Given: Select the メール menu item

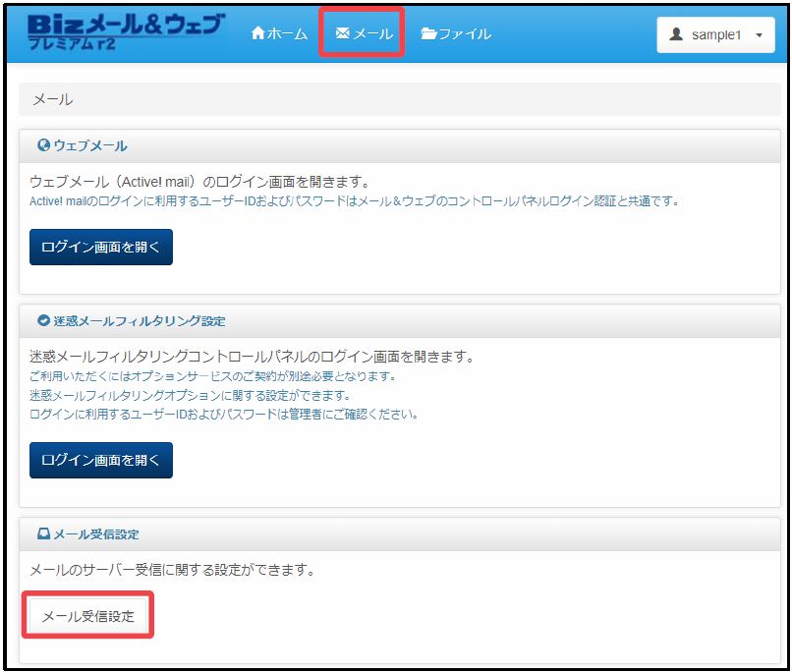Looking at the screenshot, I should pos(365,33).
